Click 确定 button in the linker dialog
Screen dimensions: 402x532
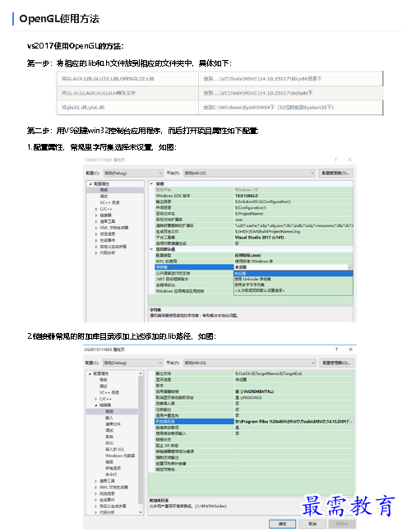[282, 524]
